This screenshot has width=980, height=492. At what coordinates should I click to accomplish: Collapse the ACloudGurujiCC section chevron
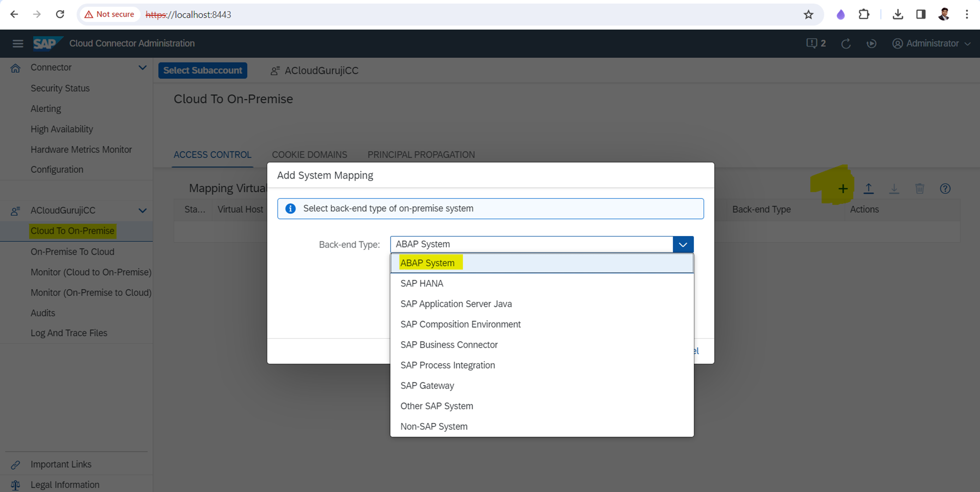142,211
